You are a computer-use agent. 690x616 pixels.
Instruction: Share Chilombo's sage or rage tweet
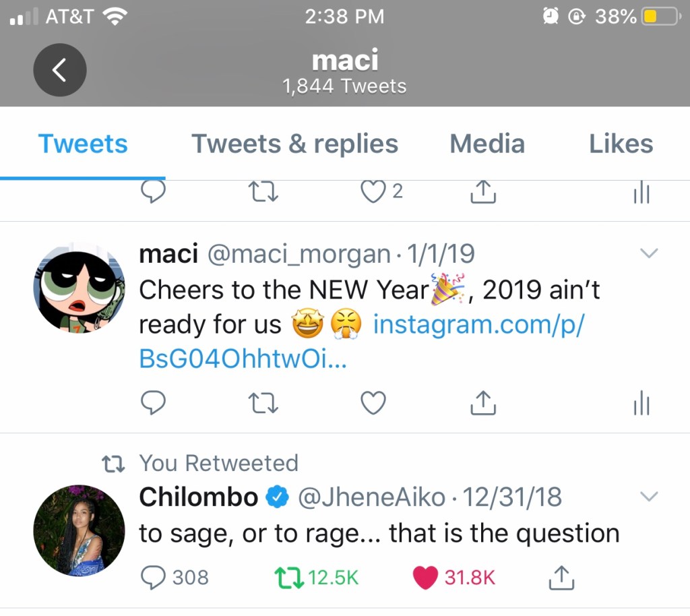(x=561, y=577)
